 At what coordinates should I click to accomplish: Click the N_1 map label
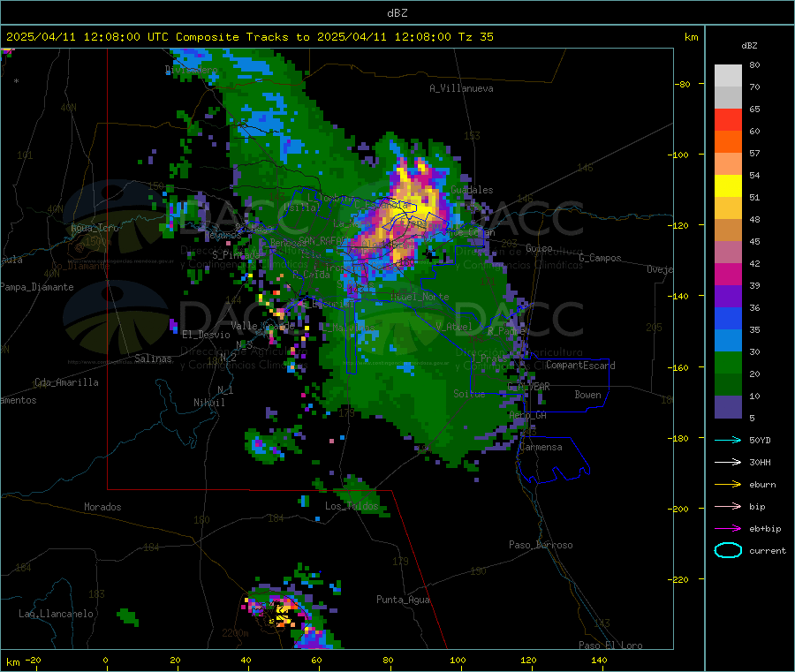point(225,389)
